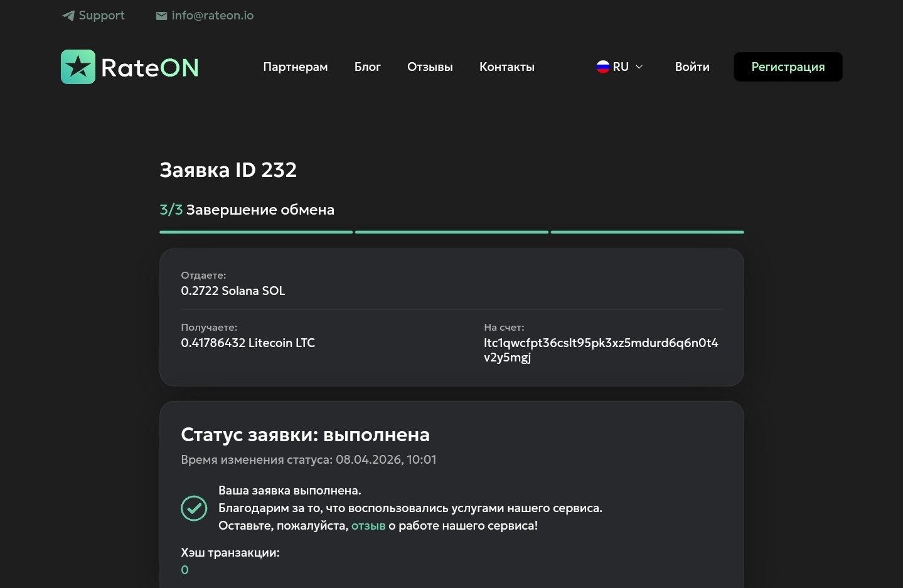Open the Партнерам menu item
This screenshot has height=588, width=903.
point(296,67)
